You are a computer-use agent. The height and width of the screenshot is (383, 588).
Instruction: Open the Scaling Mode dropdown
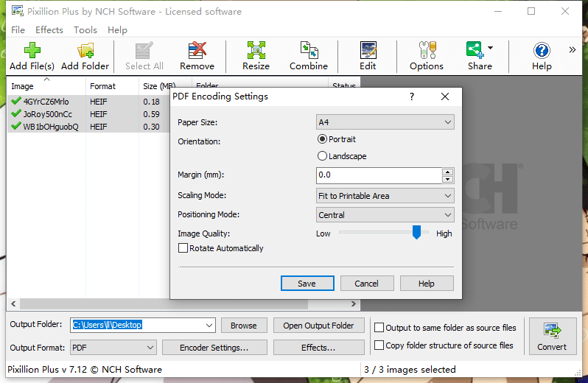[385, 196]
